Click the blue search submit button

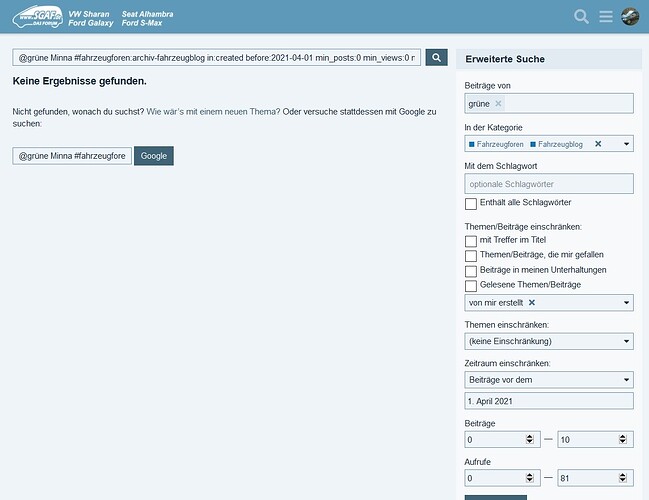[x=436, y=58]
